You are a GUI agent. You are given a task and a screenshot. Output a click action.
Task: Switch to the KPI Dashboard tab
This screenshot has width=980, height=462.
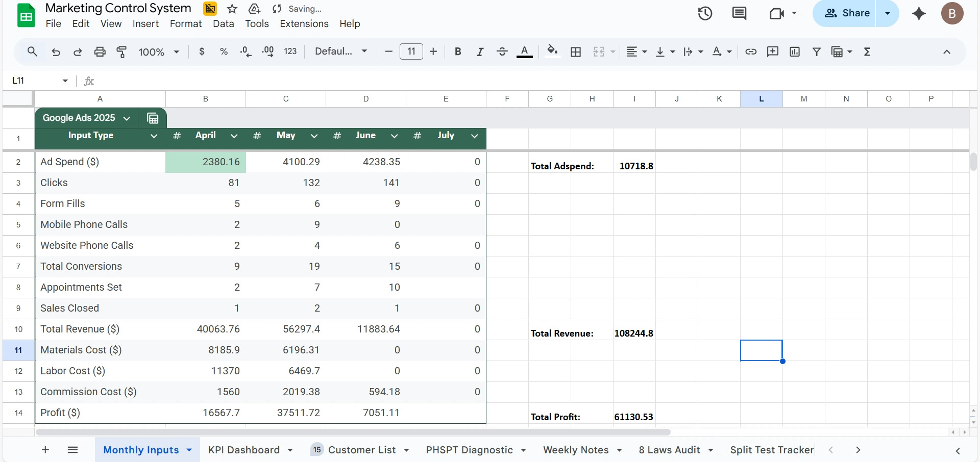point(244,450)
